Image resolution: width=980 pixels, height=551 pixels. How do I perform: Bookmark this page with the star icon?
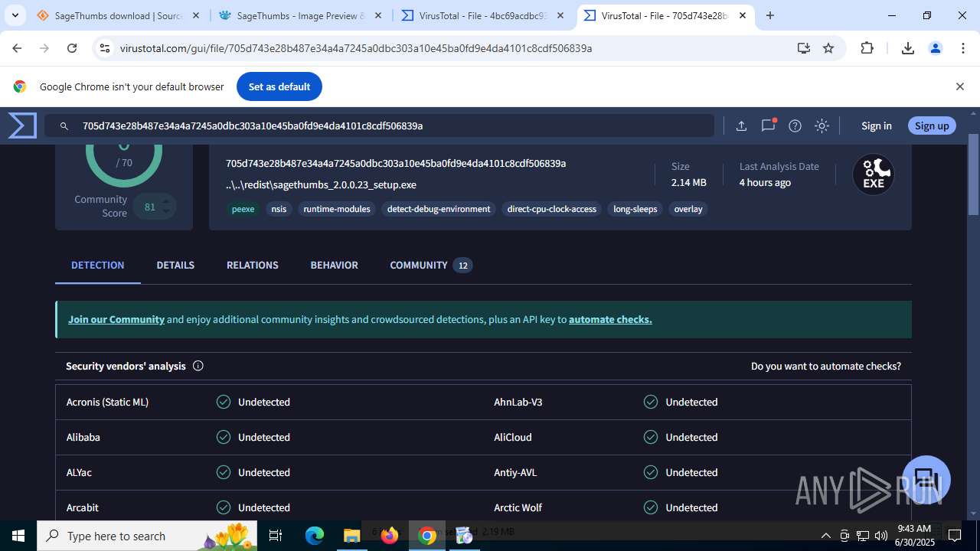point(828,48)
